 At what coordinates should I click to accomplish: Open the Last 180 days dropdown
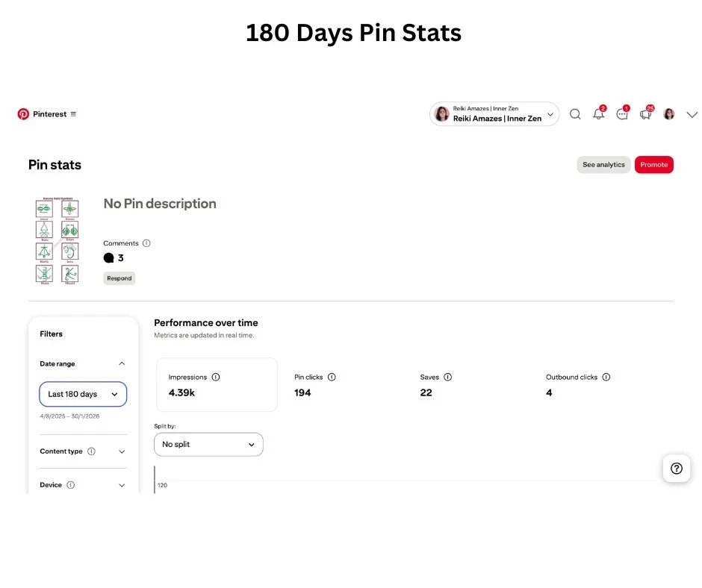pos(83,394)
